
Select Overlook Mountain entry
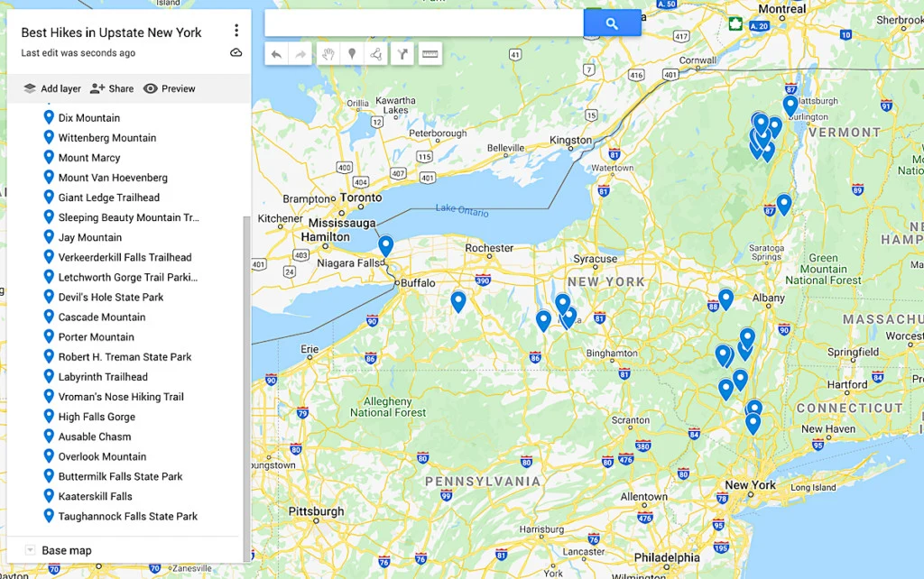tap(103, 456)
